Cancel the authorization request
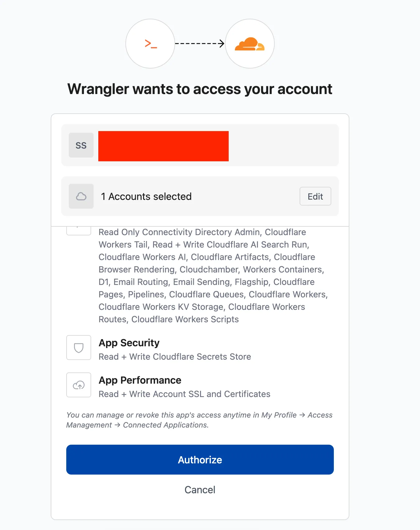420x530 pixels. click(x=200, y=490)
